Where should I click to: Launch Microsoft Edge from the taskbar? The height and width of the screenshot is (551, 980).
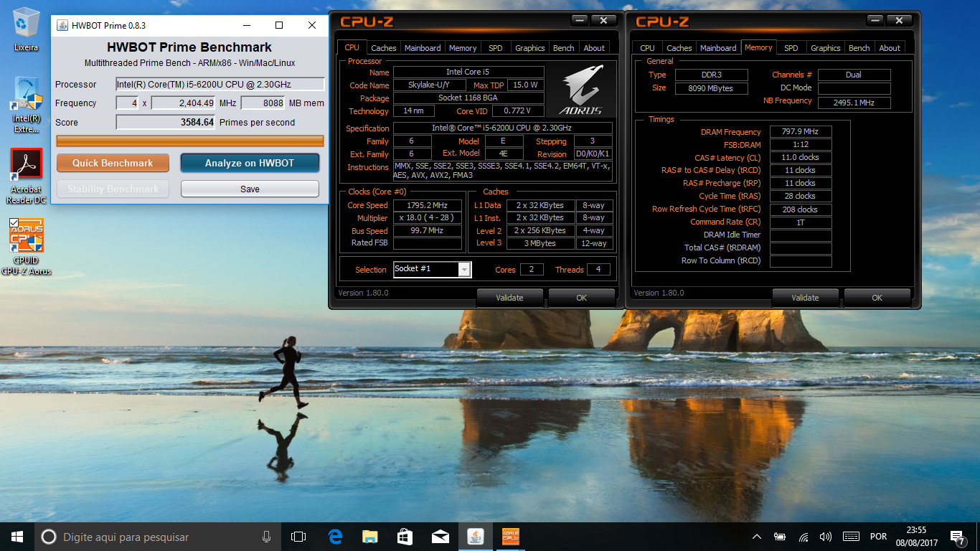tap(335, 537)
